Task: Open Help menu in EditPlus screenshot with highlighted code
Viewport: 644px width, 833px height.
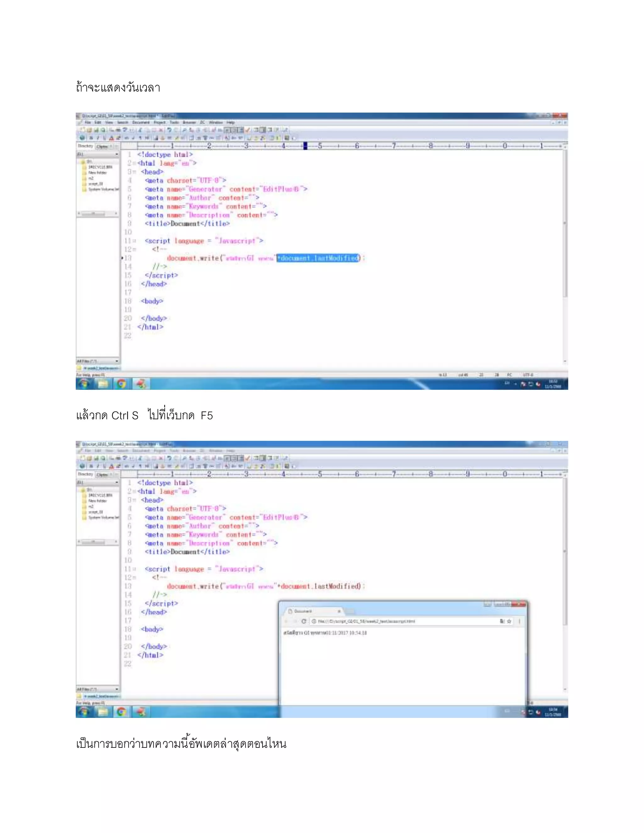Action: (x=230, y=122)
